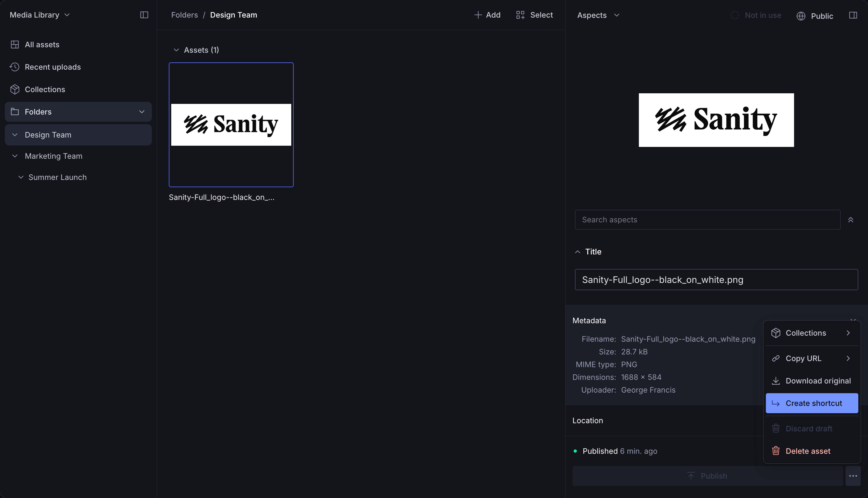
Task: Open the Media Library dropdown
Action: point(40,15)
